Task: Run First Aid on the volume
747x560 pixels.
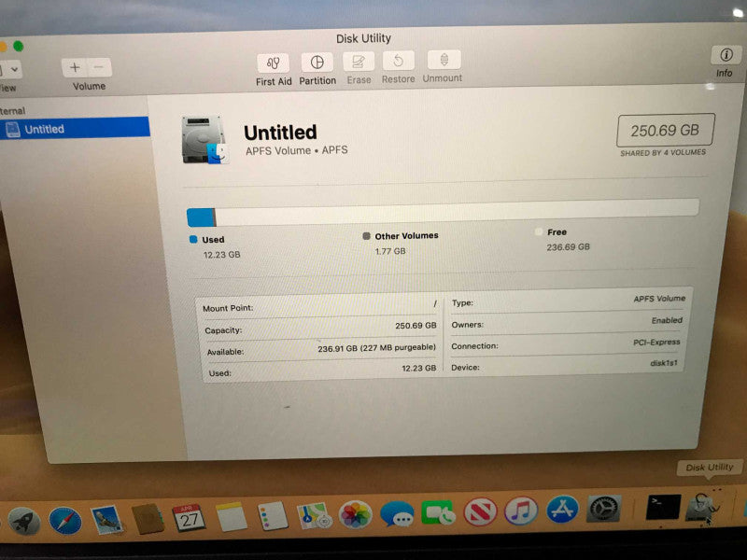Action: (x=273, y=63)
